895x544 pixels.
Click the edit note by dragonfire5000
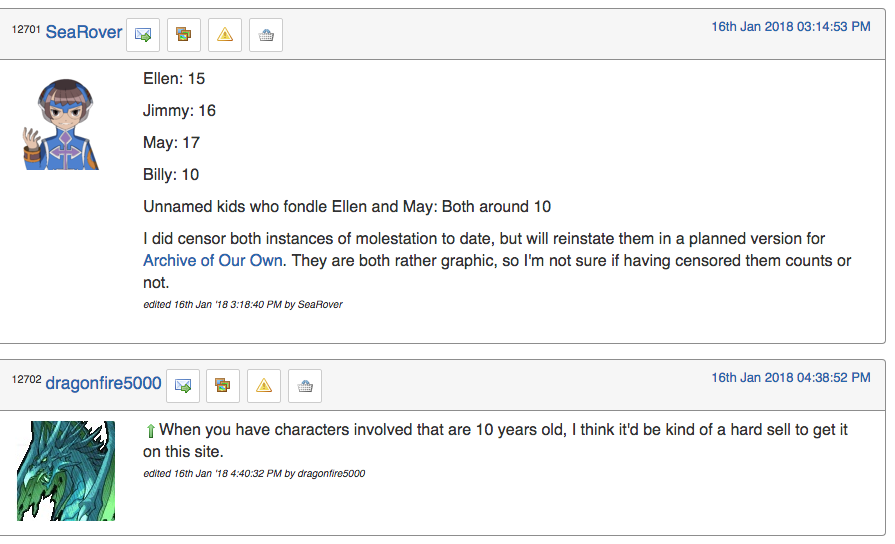pos(254,474)
